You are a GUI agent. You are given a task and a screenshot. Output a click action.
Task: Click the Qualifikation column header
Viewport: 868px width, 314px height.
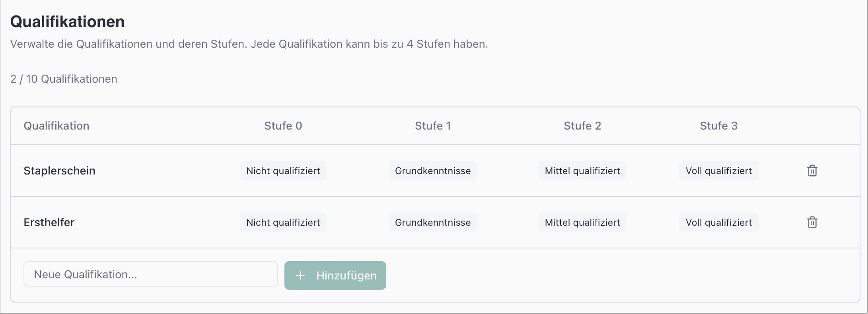click(x=56, y=126)
